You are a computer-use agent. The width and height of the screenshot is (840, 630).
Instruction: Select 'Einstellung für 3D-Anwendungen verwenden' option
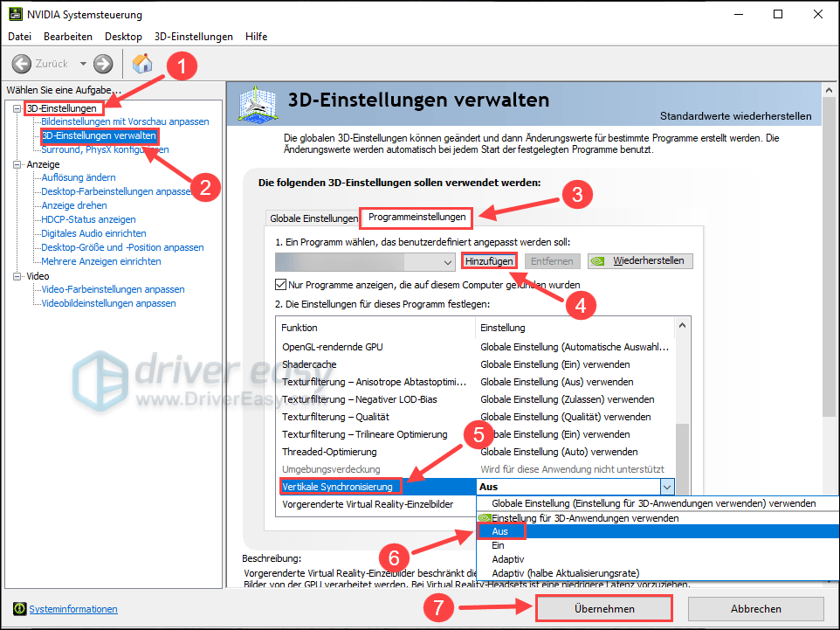pos(658,518)
